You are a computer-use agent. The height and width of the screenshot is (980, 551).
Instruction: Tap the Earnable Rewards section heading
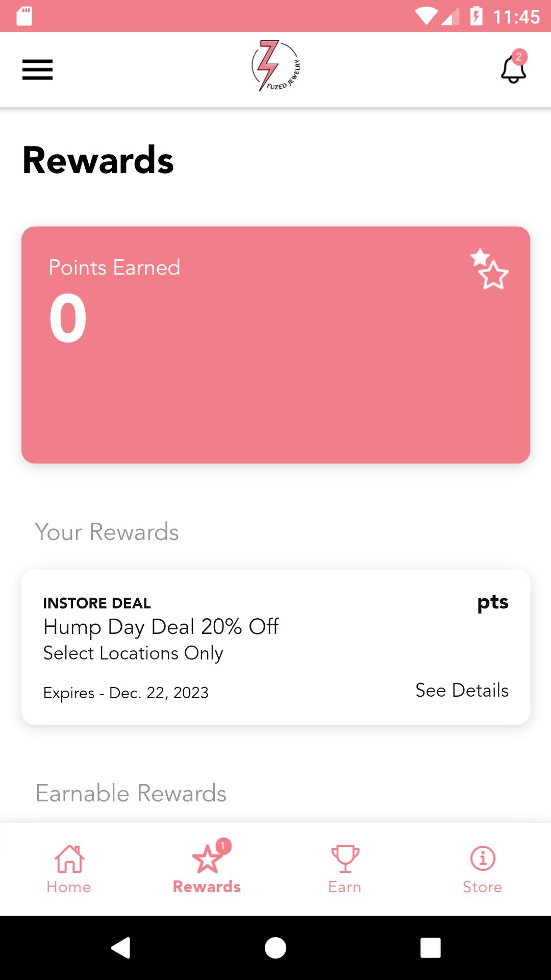point(131,793)
